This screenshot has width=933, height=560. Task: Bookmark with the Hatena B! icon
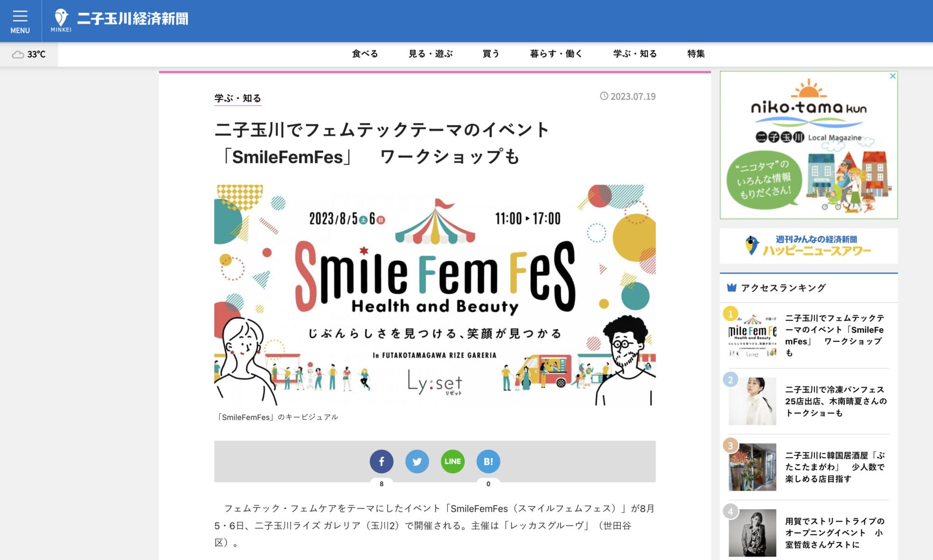click(488, 462)
